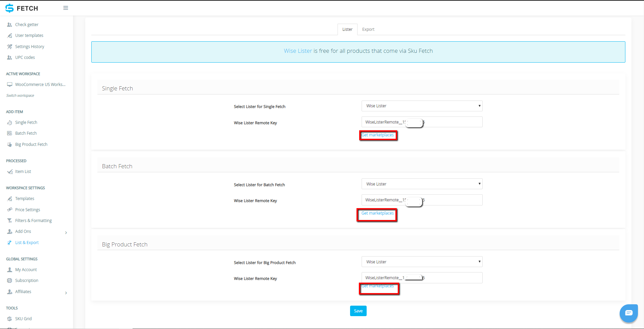Image resolution: width=644 pixels, height=329 pixels.
Task: Click Switch workspace link
Action: tap(20, 95)
